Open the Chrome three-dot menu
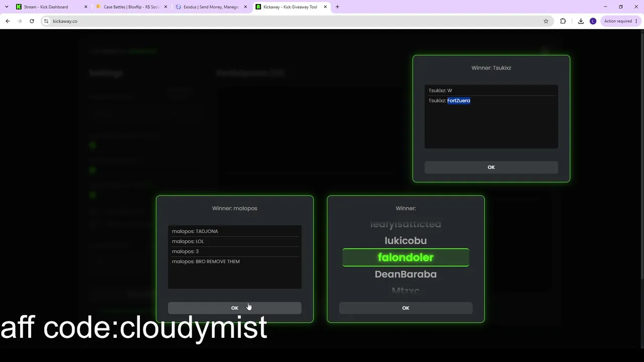The width and height of the screenshot is (644, 362). (x=636, y=21)
